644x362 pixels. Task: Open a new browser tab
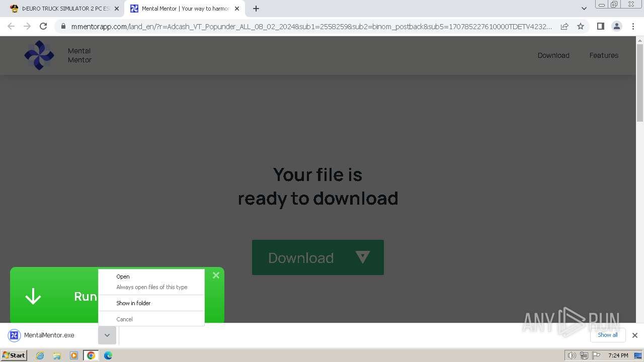coord(256,9)
